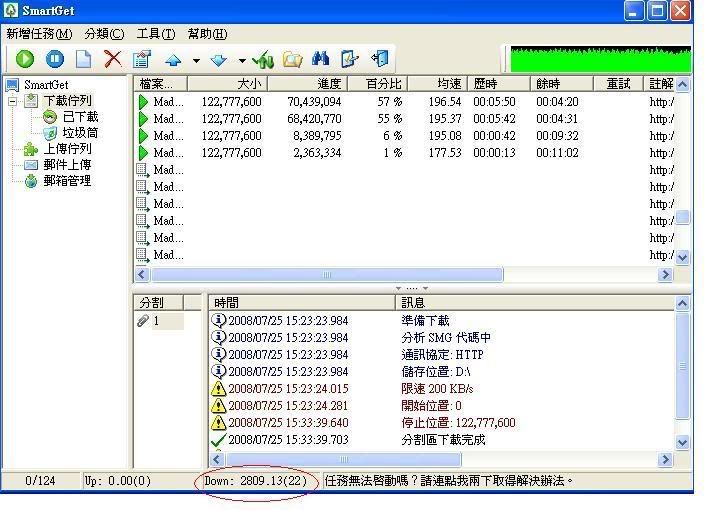Start the task with the green play icon
This screenshot has width=704, height=510.
[25, 59]
